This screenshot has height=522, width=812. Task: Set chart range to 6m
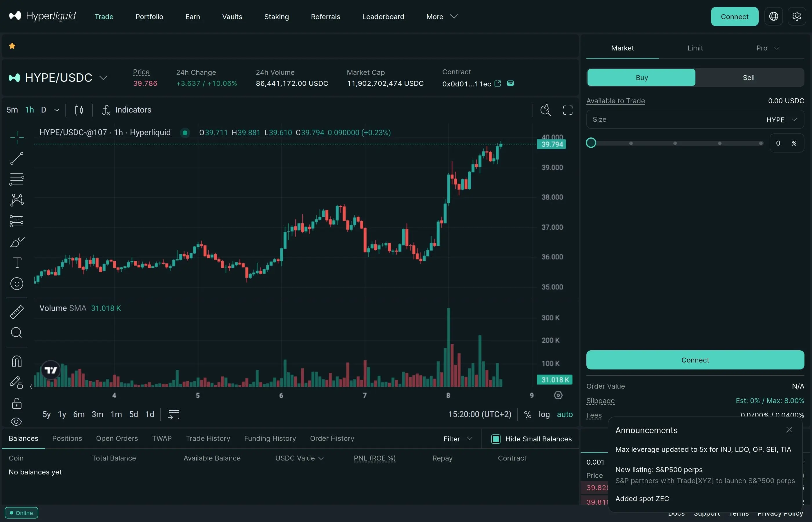pos(79,414)
